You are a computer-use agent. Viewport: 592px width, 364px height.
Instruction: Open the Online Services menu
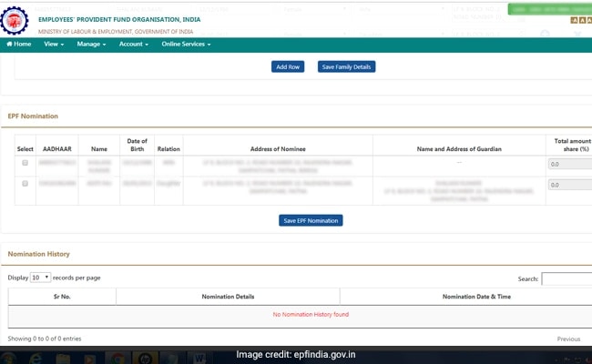coord(186,44)
